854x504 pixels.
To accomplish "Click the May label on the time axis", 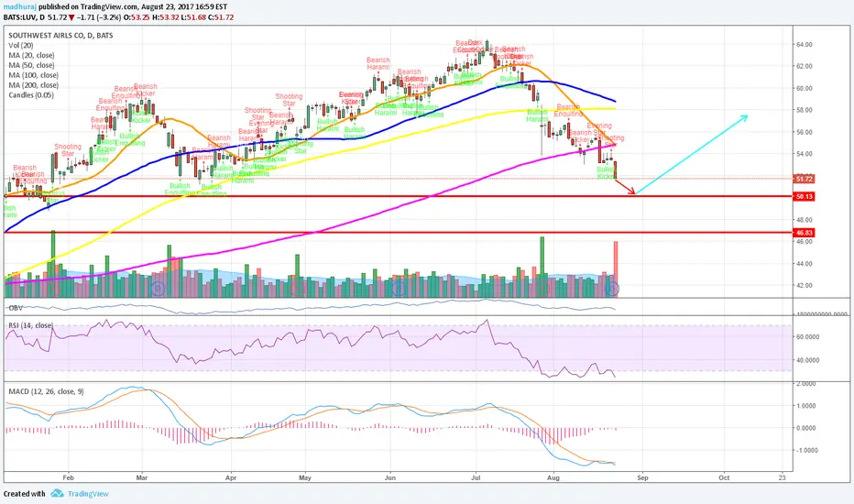I will 305,477.
